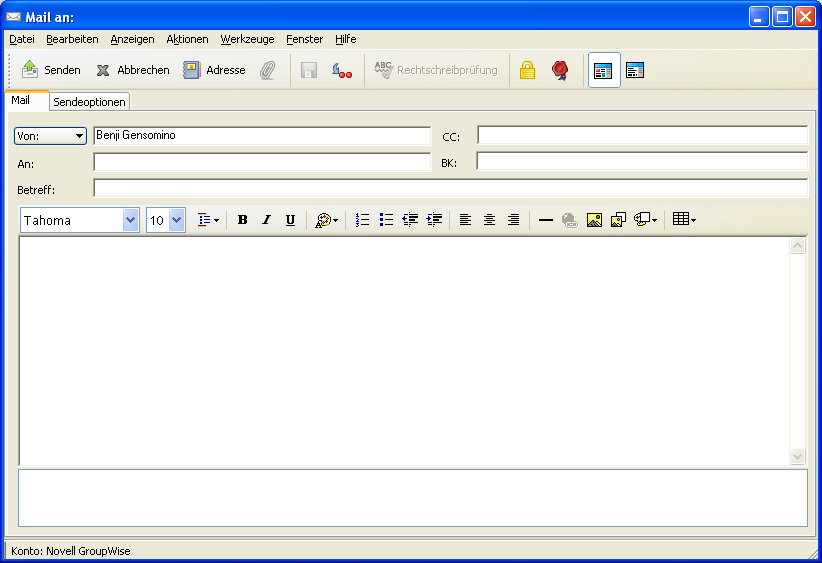Click the background image icon
The image size is (822, 563).
coord(618,220)
